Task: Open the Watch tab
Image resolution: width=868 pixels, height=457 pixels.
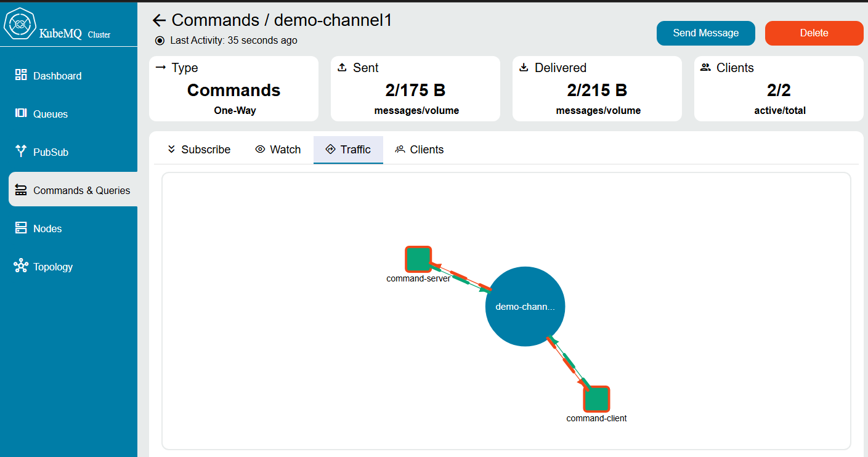Action: point(278,150)
